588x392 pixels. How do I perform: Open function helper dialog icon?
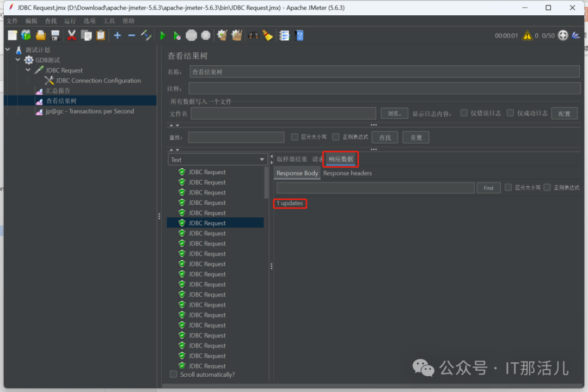point(284,35)
